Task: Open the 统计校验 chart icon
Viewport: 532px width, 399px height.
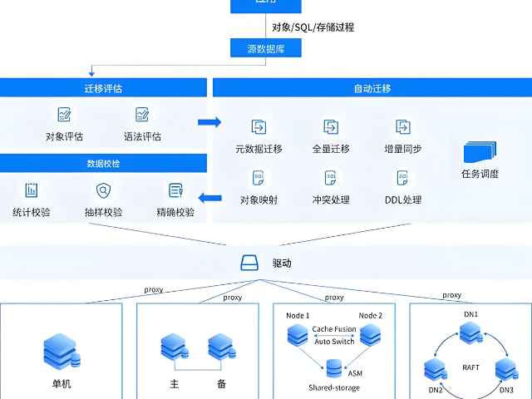Action: click(32, 190)
